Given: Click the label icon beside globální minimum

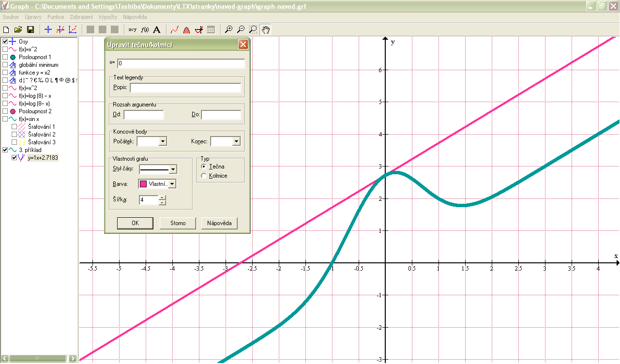Looking at the screenshot, I should [13, 65].
